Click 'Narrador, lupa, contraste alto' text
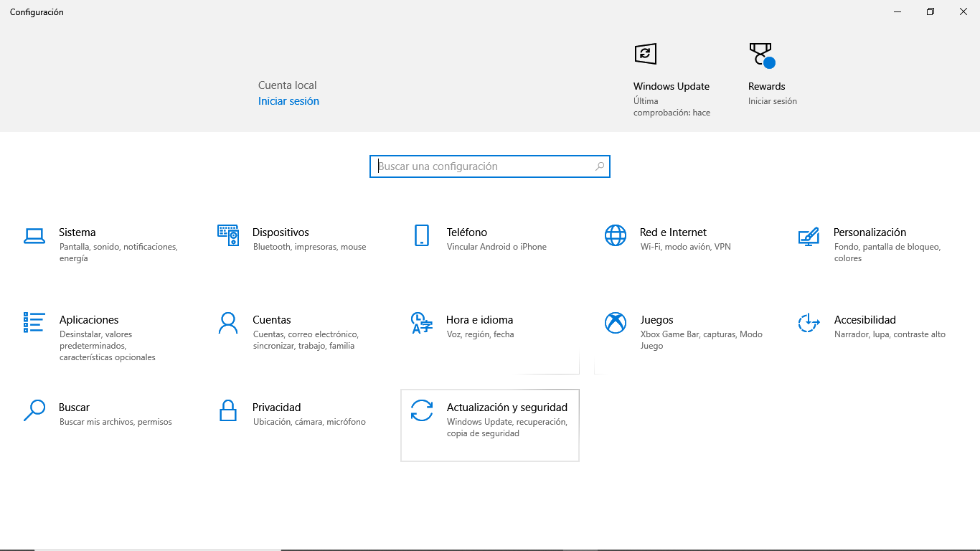 [x=890, y=334]
